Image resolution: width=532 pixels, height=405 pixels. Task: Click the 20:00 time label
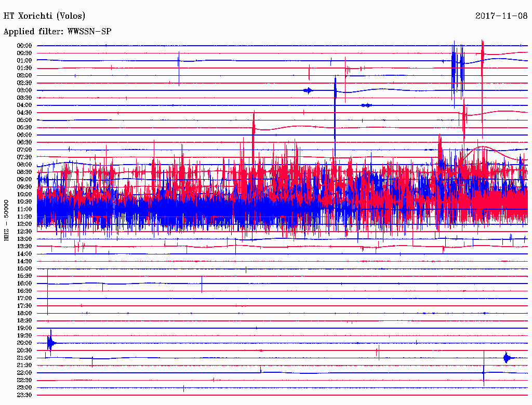(x=24, y=343)
